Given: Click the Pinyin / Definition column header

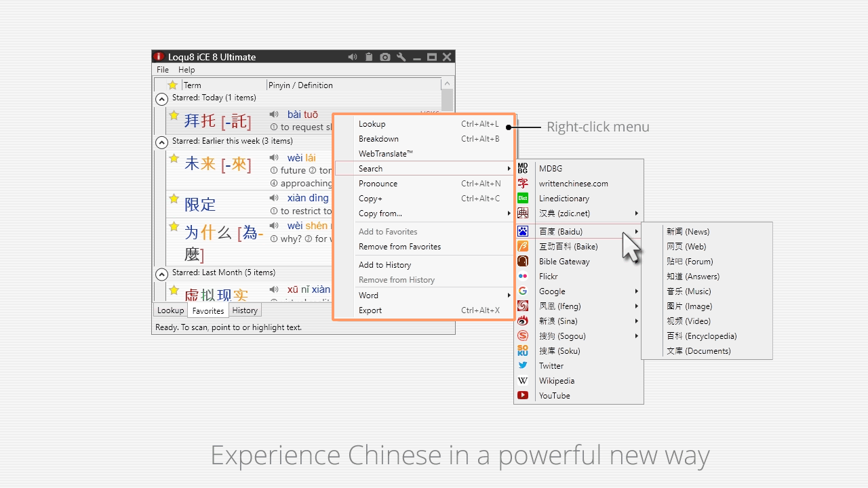Looking at the screenshot, I should [353, 85].
